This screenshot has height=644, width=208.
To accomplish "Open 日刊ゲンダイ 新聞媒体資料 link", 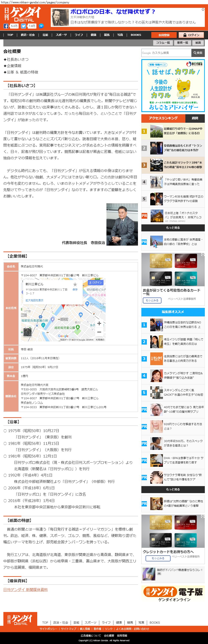I will coord(25,590).
